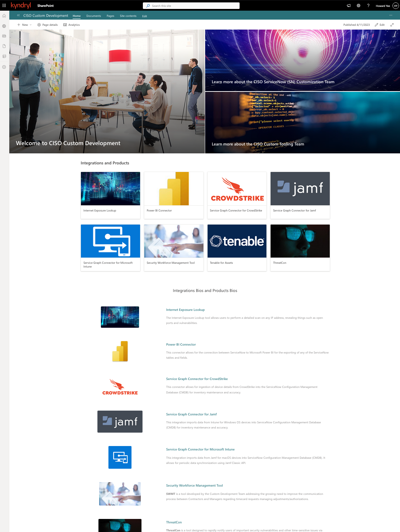The image size is (400, 532).
Task: Open Analytics
Action: (72, 25)
